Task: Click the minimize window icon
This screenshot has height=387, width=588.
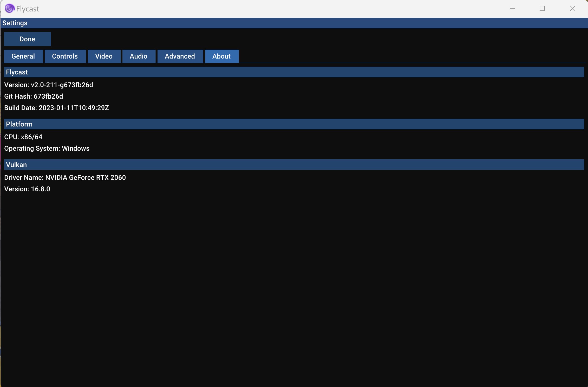Action: [x=512, y=9]
